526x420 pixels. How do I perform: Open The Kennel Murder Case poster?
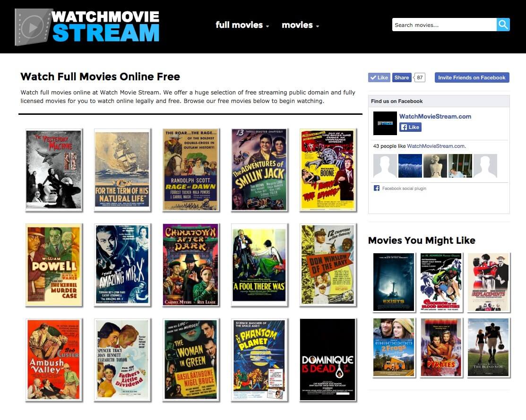(x=54, y=265)
